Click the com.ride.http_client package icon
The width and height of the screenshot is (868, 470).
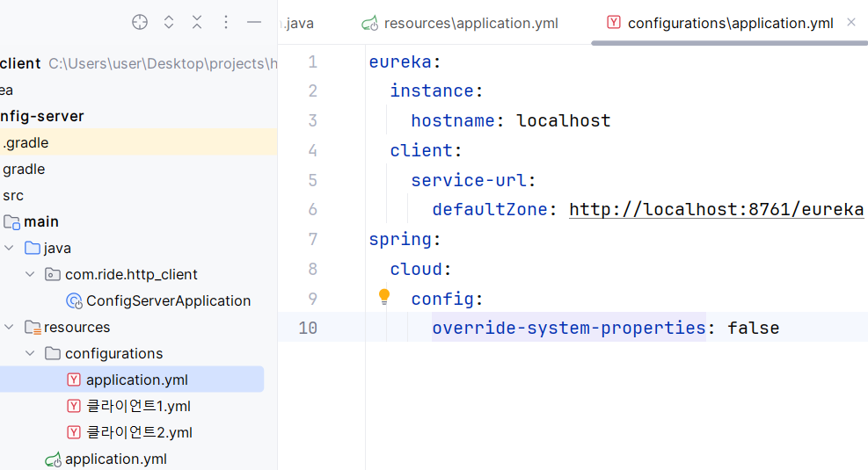(53, 274)
